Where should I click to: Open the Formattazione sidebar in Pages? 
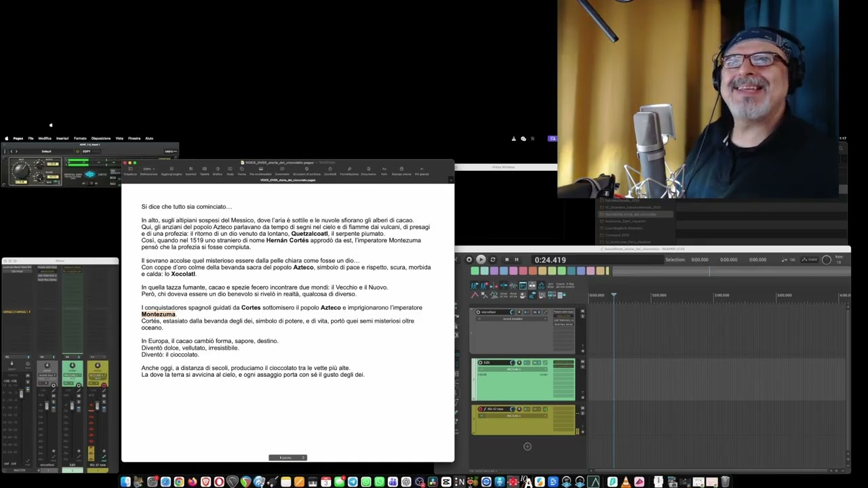(x=349, y=171)
